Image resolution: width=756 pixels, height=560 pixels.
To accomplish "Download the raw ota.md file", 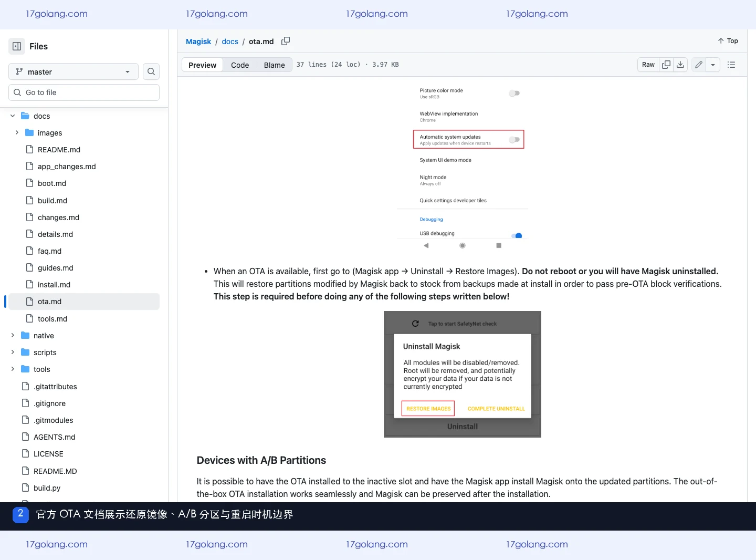I will pyautogui.click(x=680, y=65).
